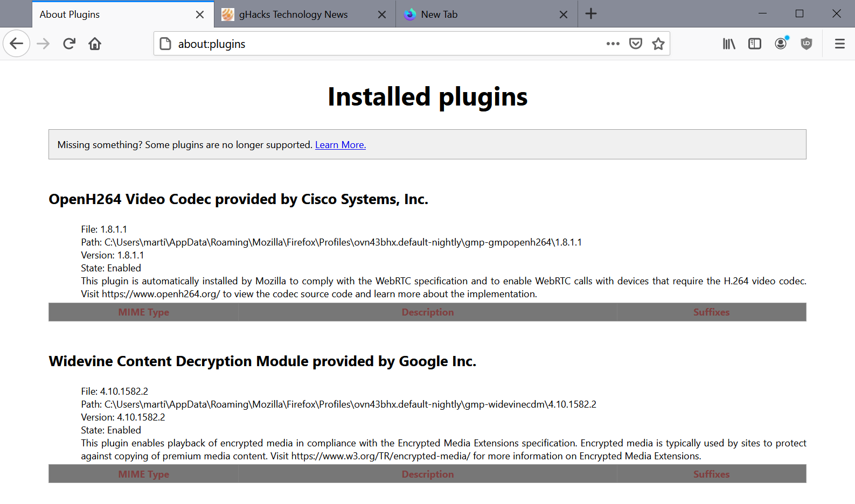The width and height of the screenshot is (855, 504).
Task: Click OpenH264 'Version: 1.8.1.1' text
Action: point(113,255)
